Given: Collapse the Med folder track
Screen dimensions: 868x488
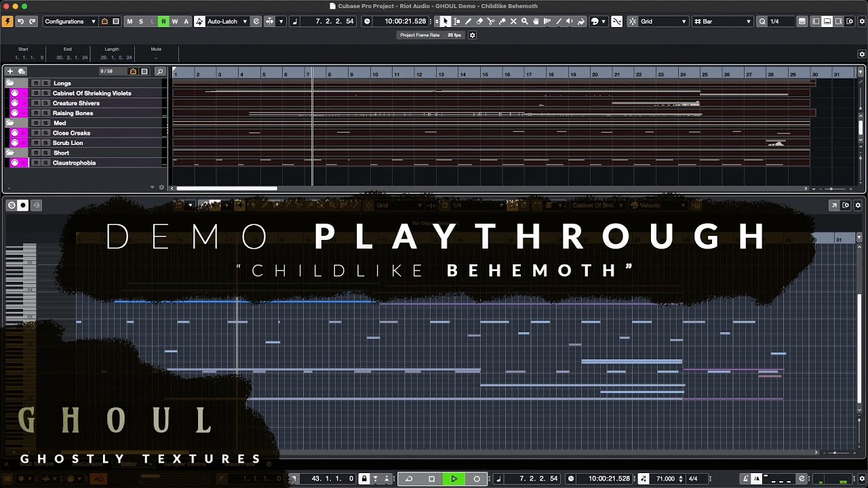Looking at the screenshot, I should (x=10, y=123).
